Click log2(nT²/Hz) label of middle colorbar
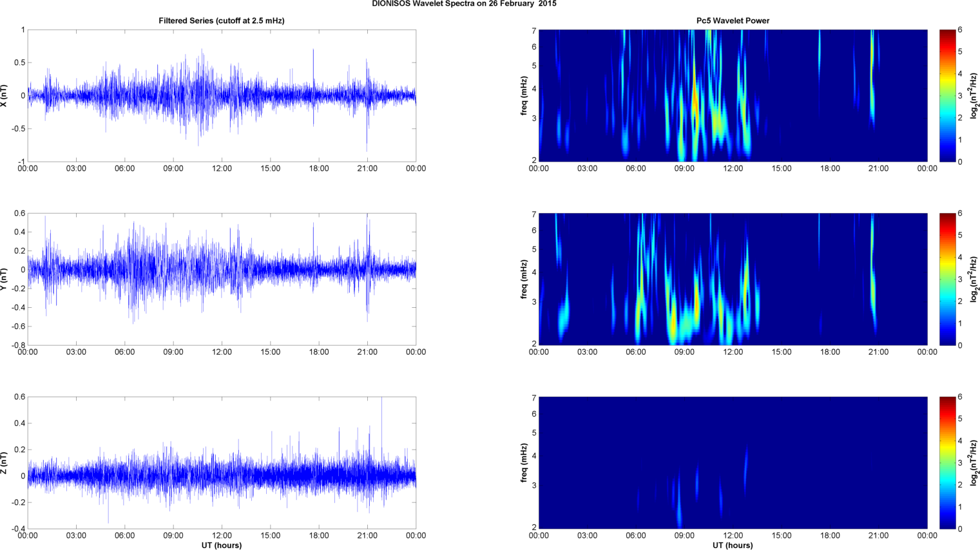This screenshot has width=980, height=550. tap(974, 279)
